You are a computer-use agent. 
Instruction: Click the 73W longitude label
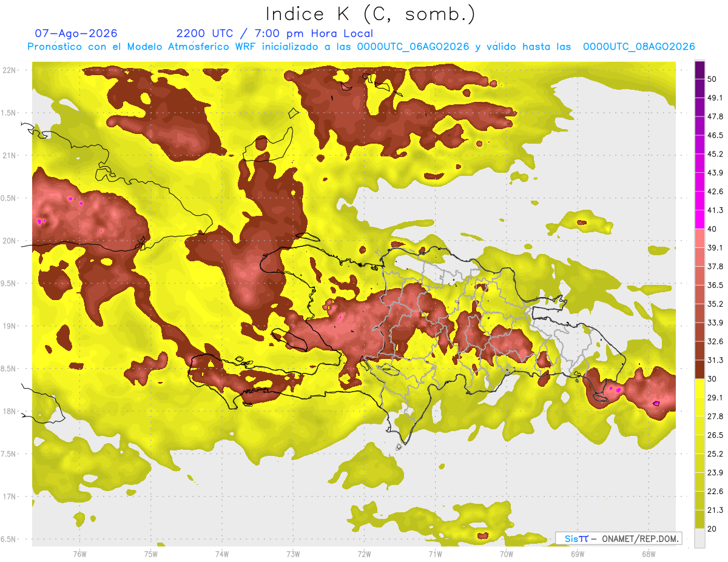[x=293, y=554]
